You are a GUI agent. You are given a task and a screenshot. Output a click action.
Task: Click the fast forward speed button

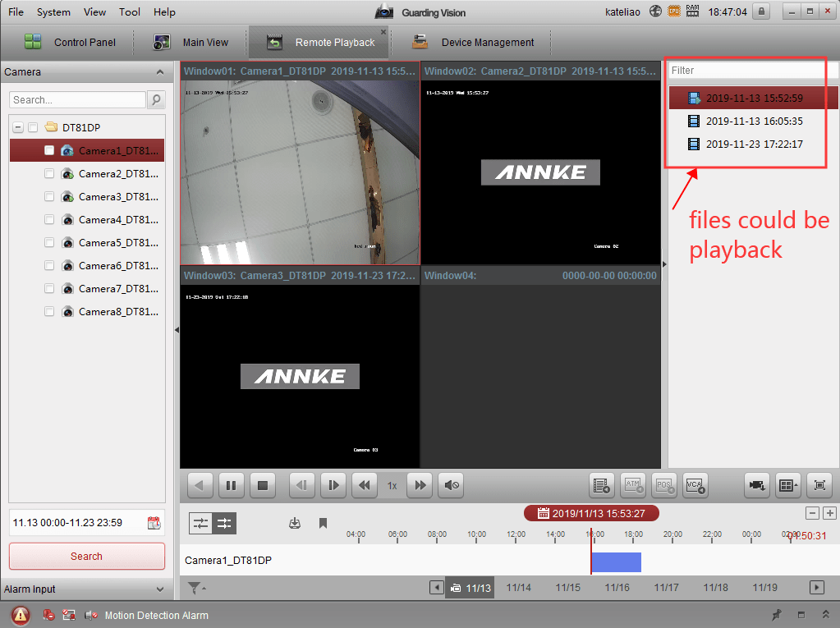tap(420, 485)
